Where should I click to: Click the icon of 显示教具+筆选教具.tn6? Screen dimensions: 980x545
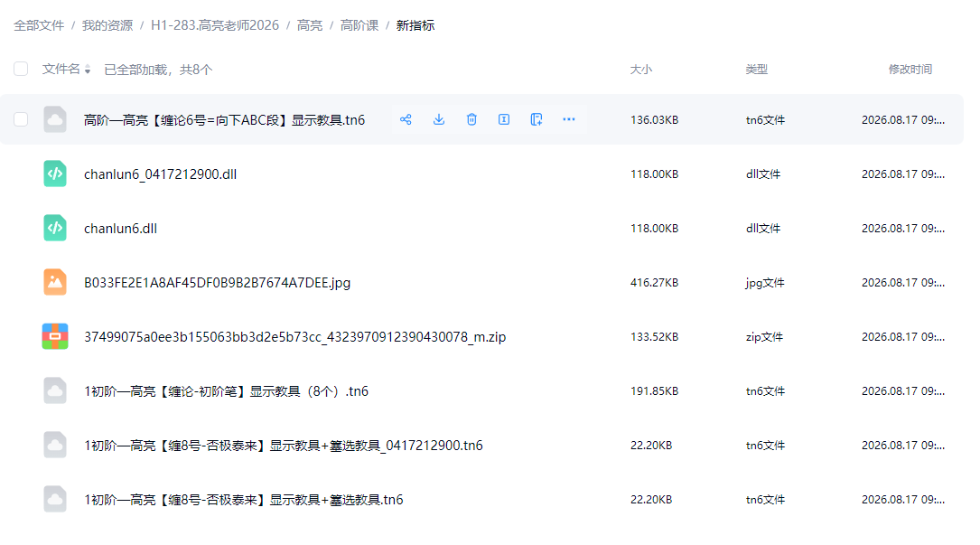point(55,499)
